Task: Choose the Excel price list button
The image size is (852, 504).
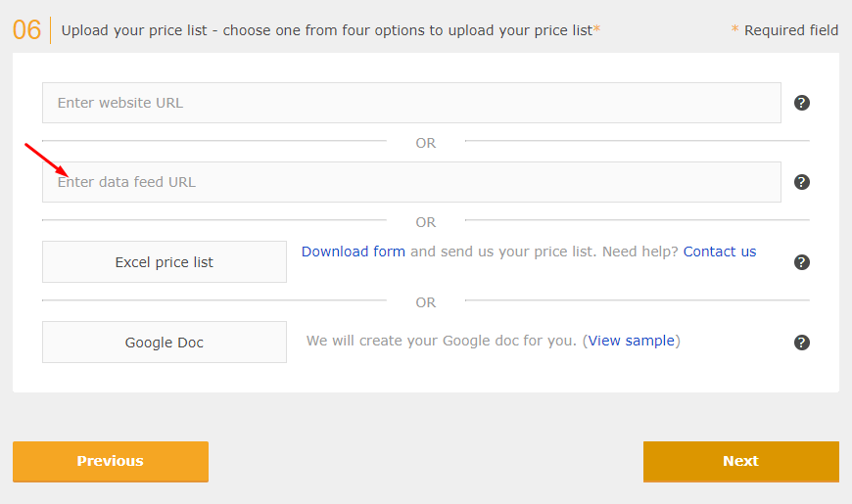Action: [165, 261]
